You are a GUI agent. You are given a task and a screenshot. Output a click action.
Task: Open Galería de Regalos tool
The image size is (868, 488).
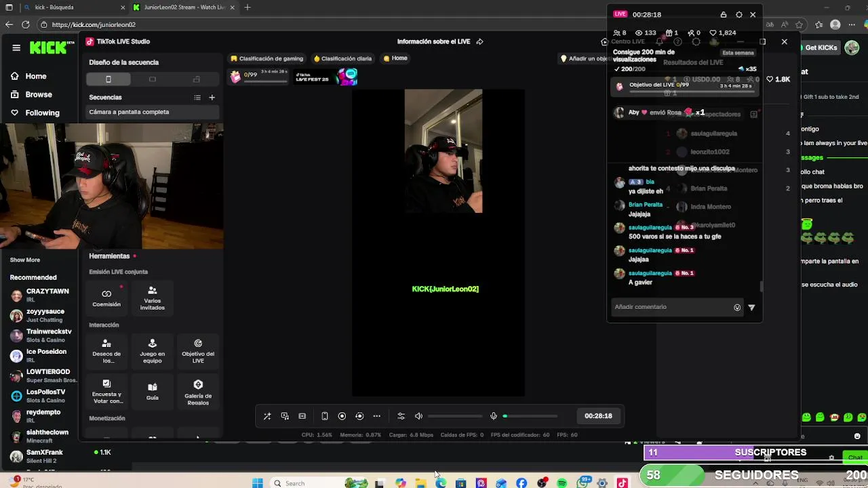click(x=198, y=391)
